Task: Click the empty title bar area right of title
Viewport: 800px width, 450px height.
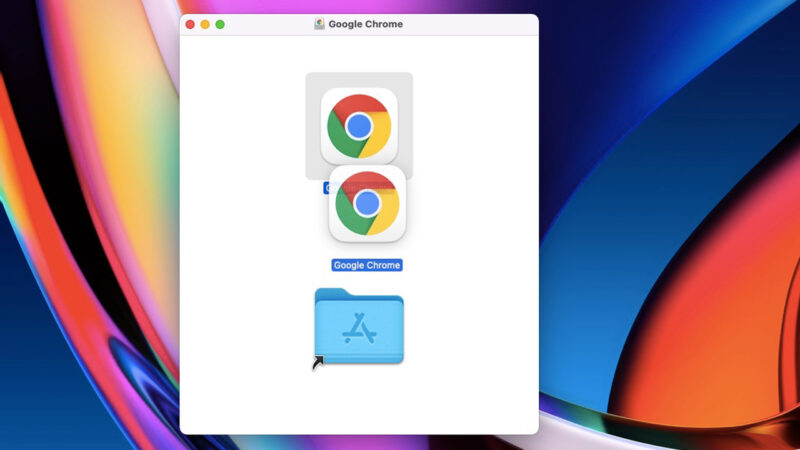Action: click(x=470, y=24)
